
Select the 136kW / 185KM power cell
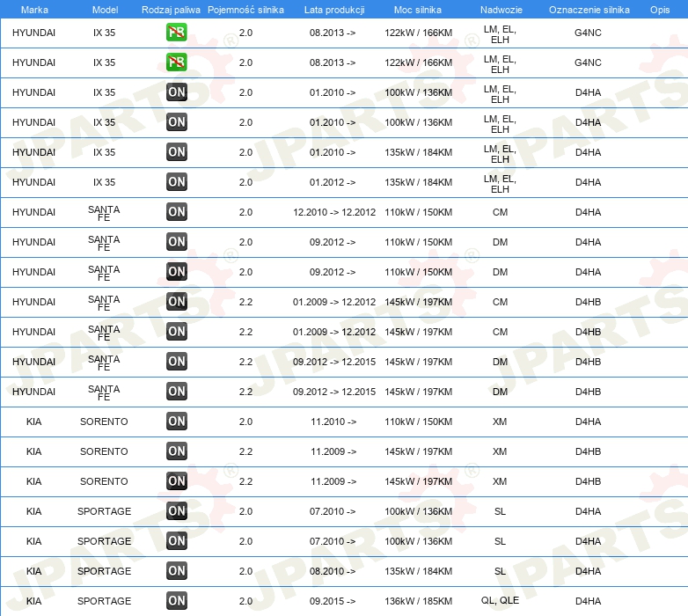419,601
